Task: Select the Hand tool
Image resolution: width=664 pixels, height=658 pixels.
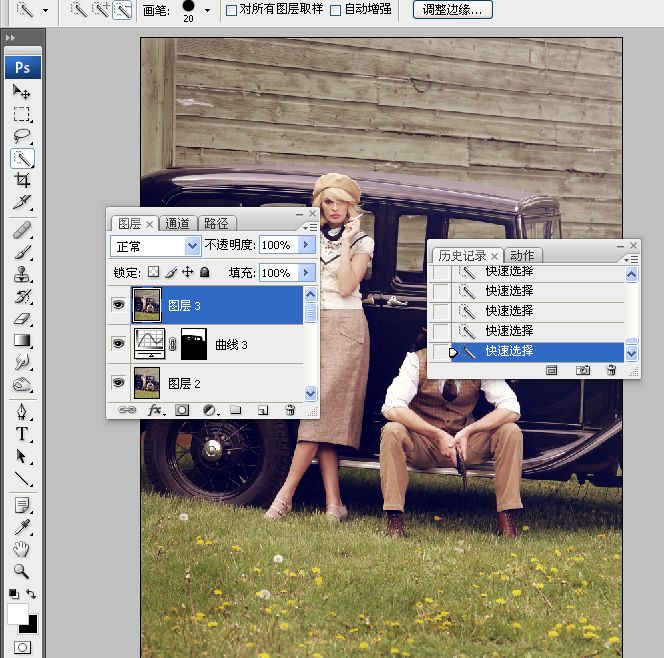Action: click(22, 549)
